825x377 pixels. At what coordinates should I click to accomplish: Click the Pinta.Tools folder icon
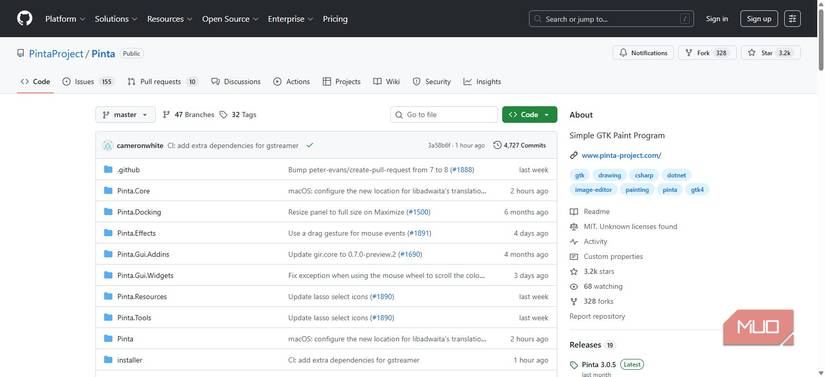pyautogui.click(x=108, y=317)
